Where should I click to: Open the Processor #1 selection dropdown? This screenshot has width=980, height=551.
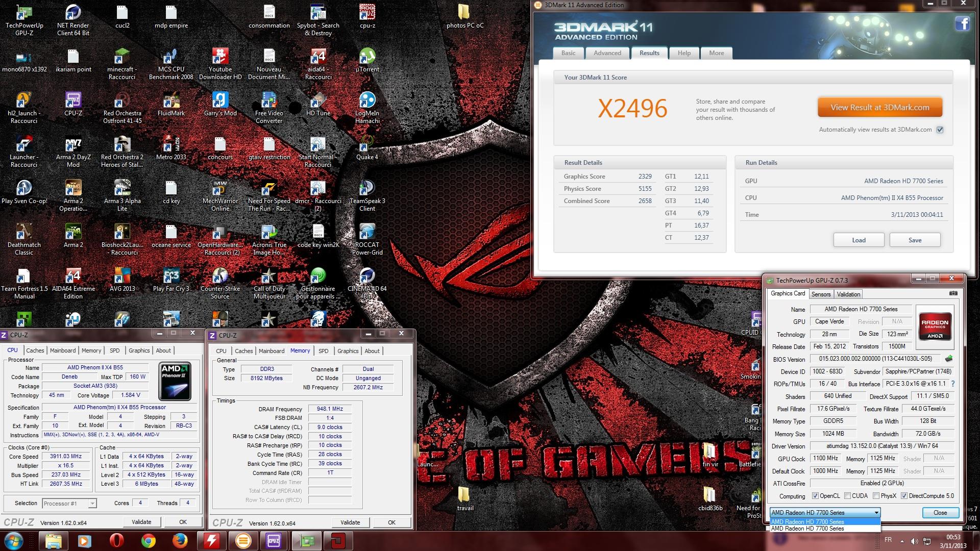69,504
